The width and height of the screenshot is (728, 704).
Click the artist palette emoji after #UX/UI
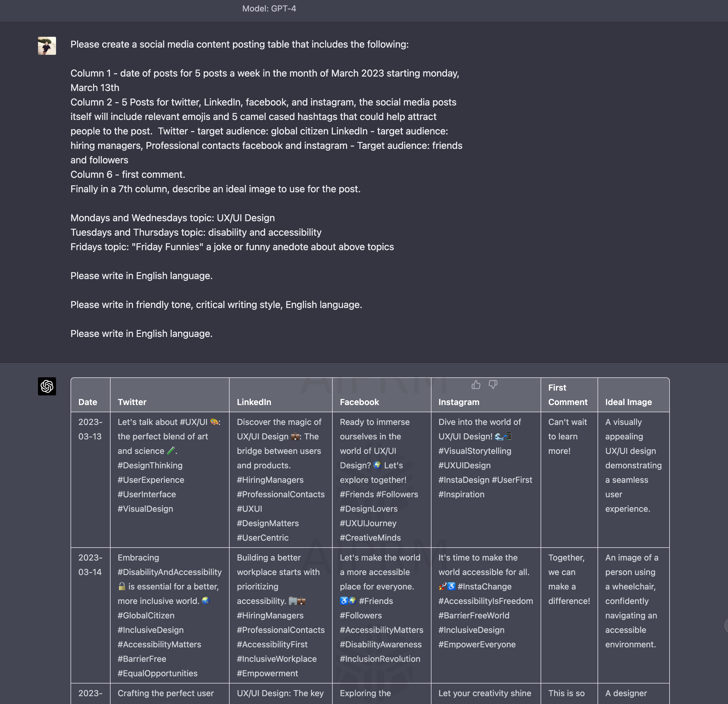(x=214, y=422)
